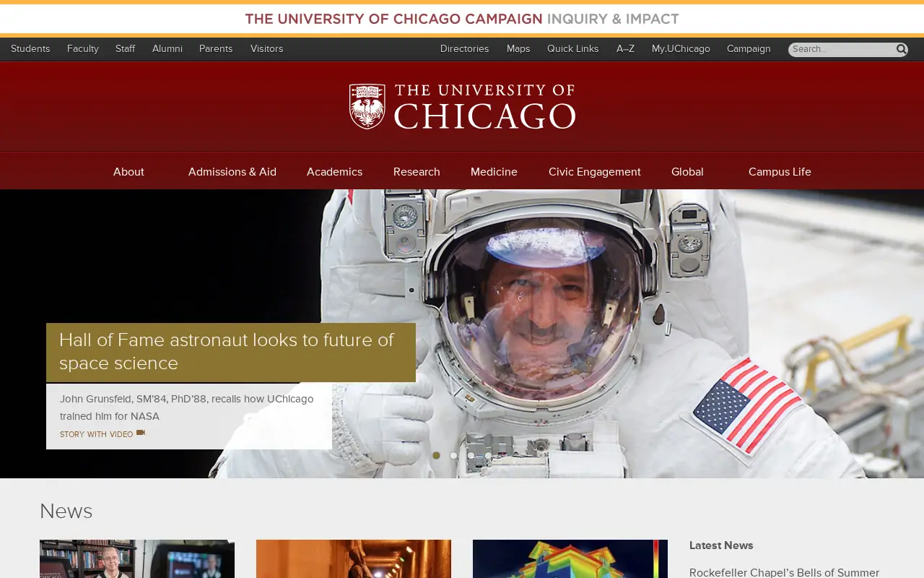Open Rockefeller Chapel's Bells of Summer story
924x578 pixels.
(x=784, y=572)
